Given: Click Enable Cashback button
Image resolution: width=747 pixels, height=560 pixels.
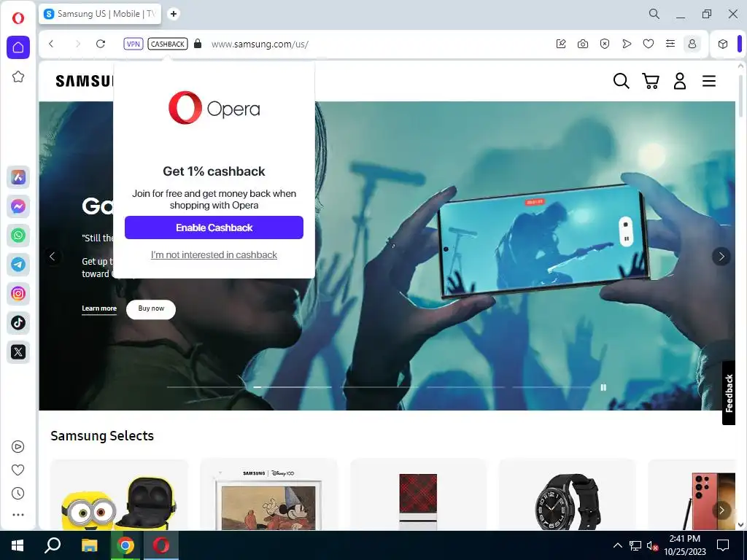Looking at the screenshot, I should 214,227.
